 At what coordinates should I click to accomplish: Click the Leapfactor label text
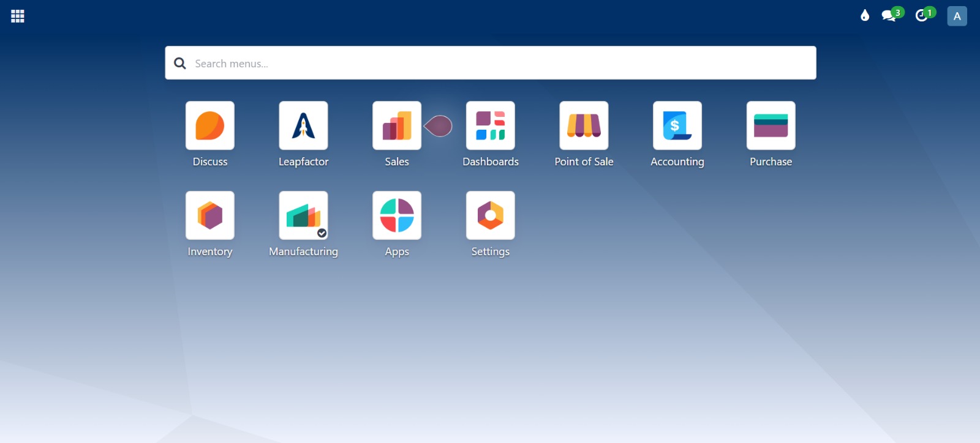[x=303, y=162]
